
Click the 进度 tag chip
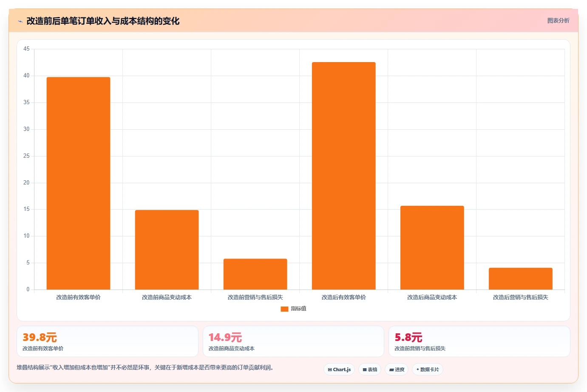click(x=397, y=369)
